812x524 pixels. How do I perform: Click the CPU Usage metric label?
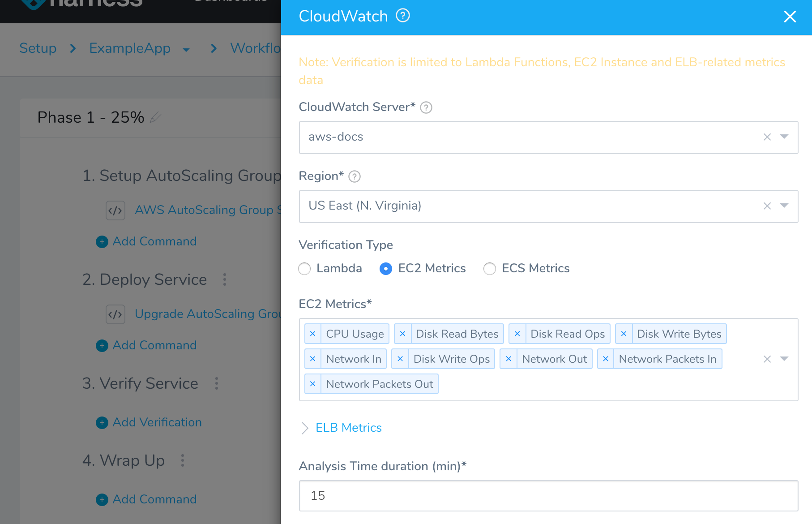355,334
